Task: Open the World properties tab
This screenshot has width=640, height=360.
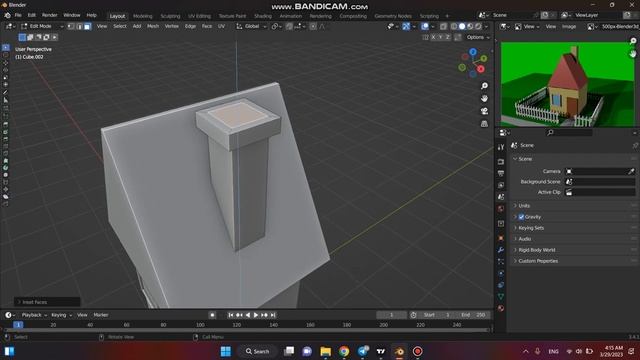Action: pos(501,209)
